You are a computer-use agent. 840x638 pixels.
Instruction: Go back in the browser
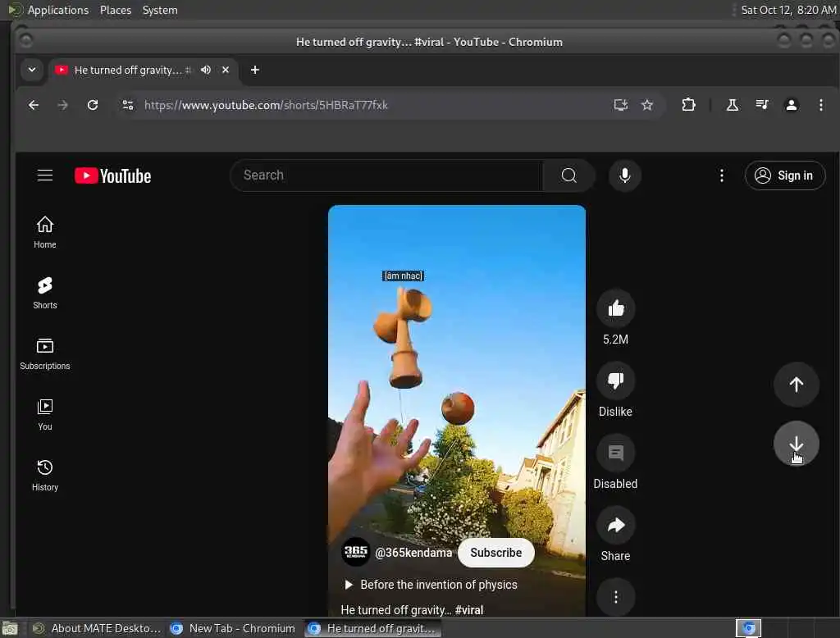33,105
